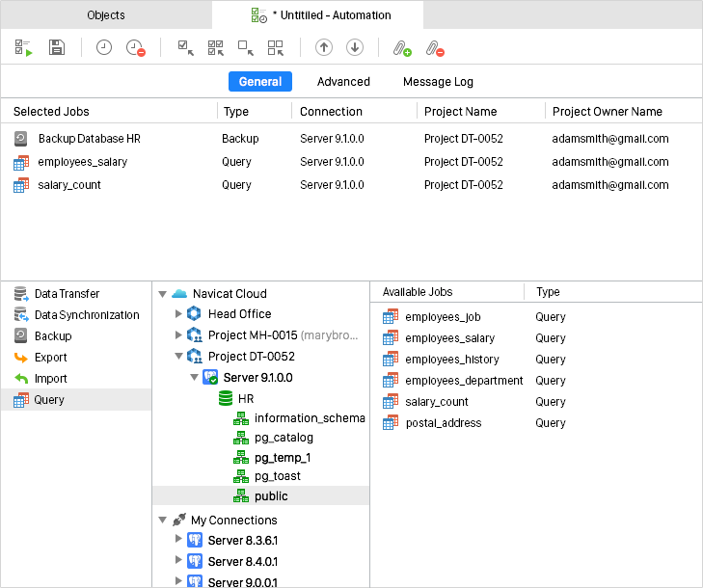This screenshot has height=588, width=703.
Task: Remove attachment paperclip icon
Action: [x=435, y=48]
